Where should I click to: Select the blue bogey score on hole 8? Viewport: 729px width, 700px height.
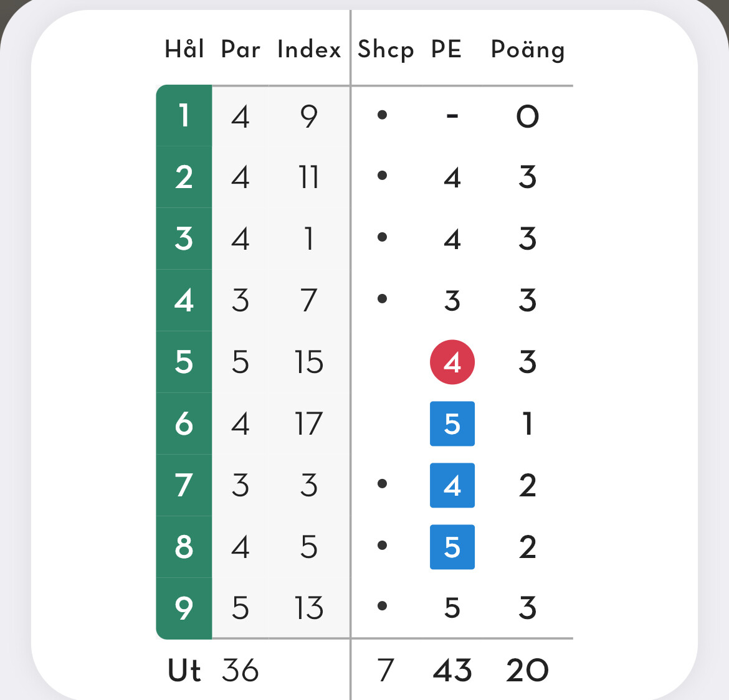click(x=452, y=547)
